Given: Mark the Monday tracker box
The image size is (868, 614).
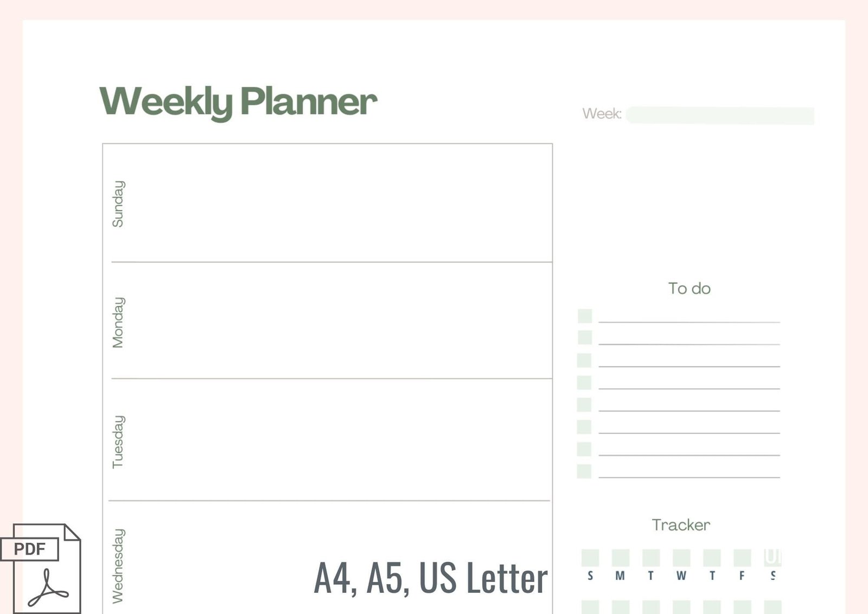Looking at the screenshot, I should pyautogui.click(x=621, y=558).
